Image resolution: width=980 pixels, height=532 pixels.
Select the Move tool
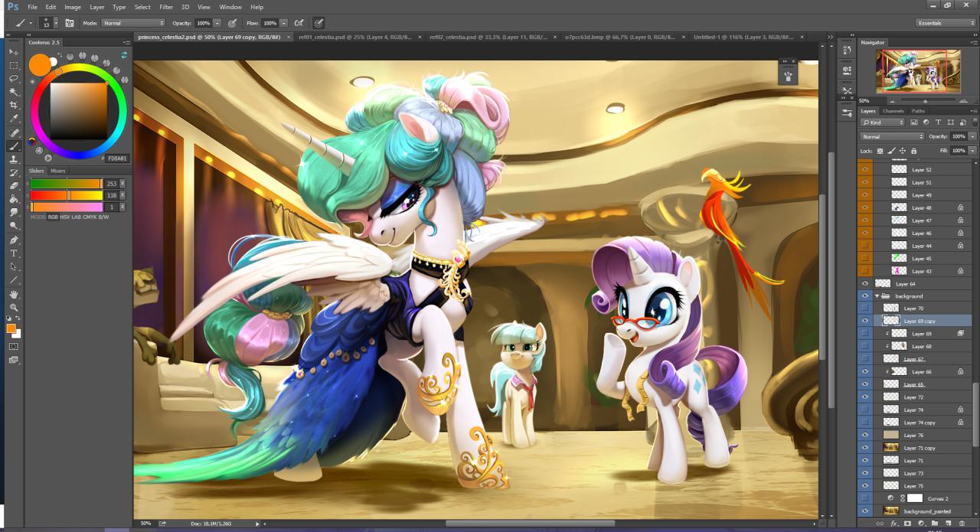click(14, 51)
